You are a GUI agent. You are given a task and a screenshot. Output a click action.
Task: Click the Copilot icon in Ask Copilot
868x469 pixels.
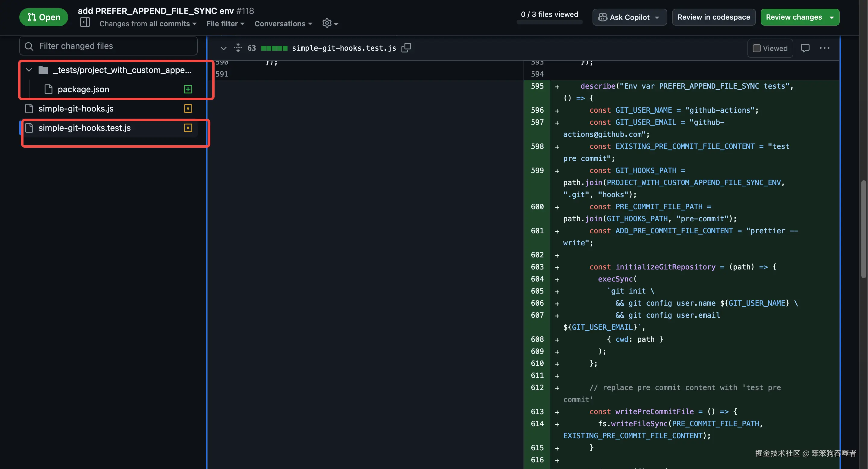point(602,17)
